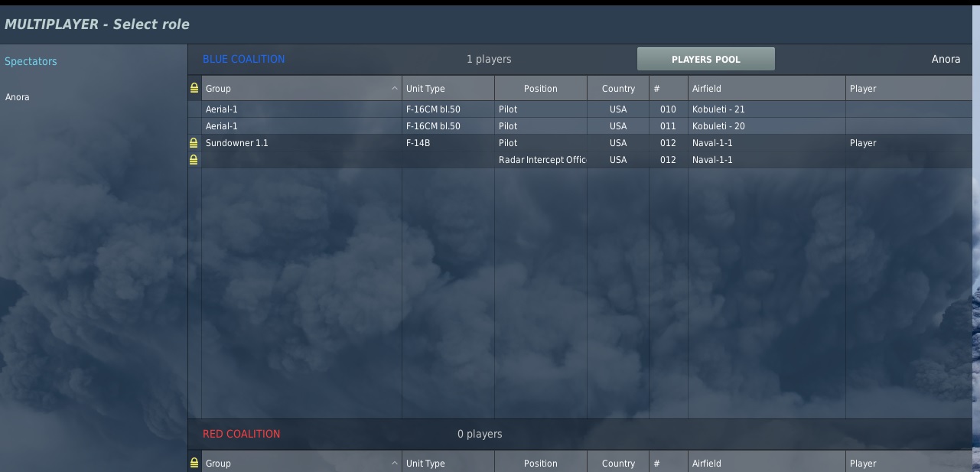Select Aerial-1 slot number 010
The height and width of the screenshot is (472, 980).
click(580, 109)
